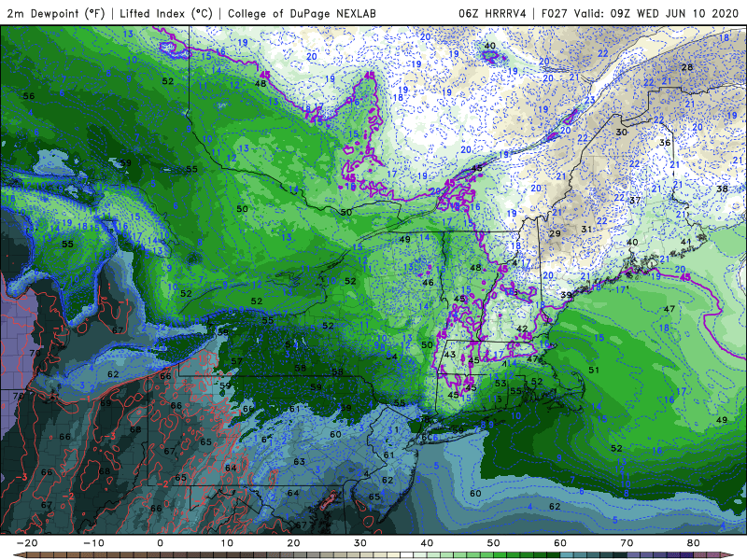This screenshot has width=747, height=560.
Task: Click the '06Z HRRRV4' model run label
Action: 492,13
